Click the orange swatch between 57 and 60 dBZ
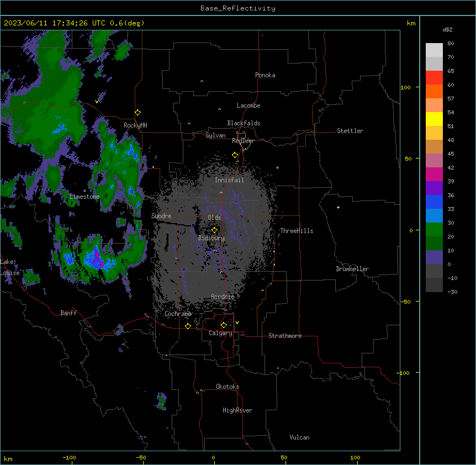This screenshot has height=465, width=476. [434, 91]
